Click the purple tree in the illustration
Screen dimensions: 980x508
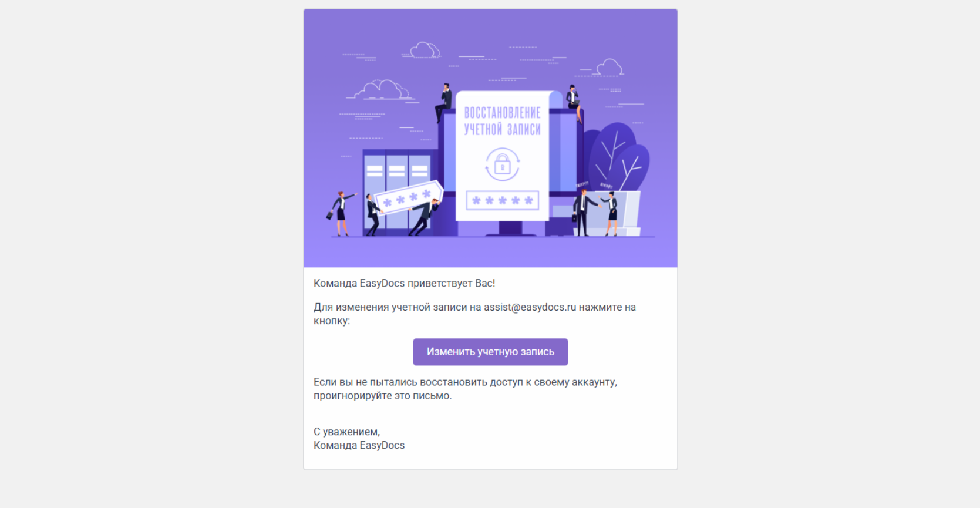tap(618, 157)
